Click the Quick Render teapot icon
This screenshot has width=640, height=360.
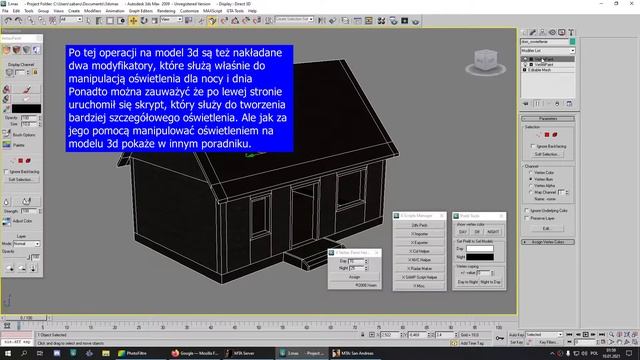[x=416, y=20]
